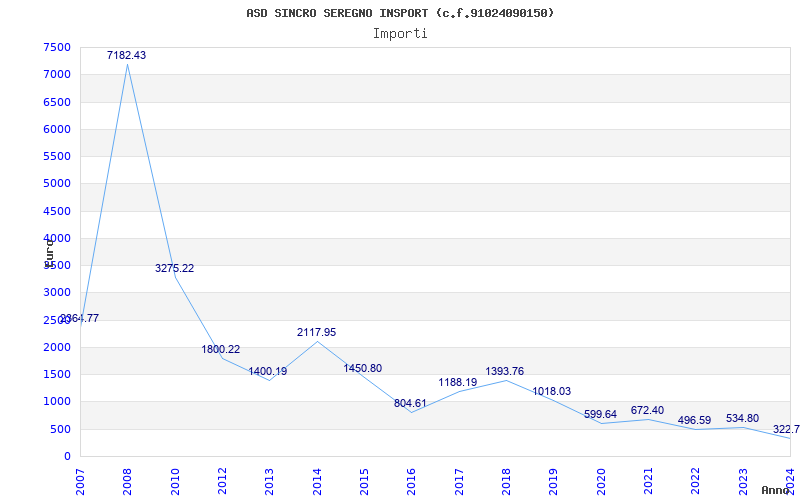The height and width of the screenshot is (500, 800).
Task: Select the 599.64 data label
Action: (601, 414)
